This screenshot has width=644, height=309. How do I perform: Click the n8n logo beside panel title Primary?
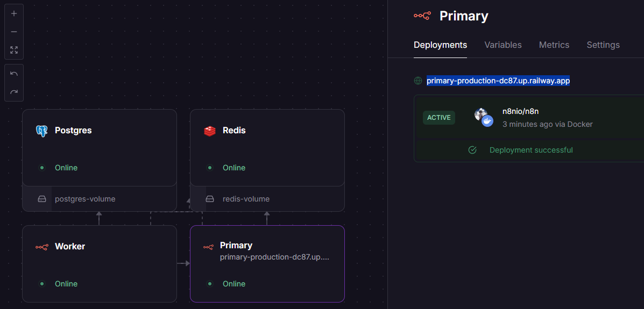(x=422, y=16)
